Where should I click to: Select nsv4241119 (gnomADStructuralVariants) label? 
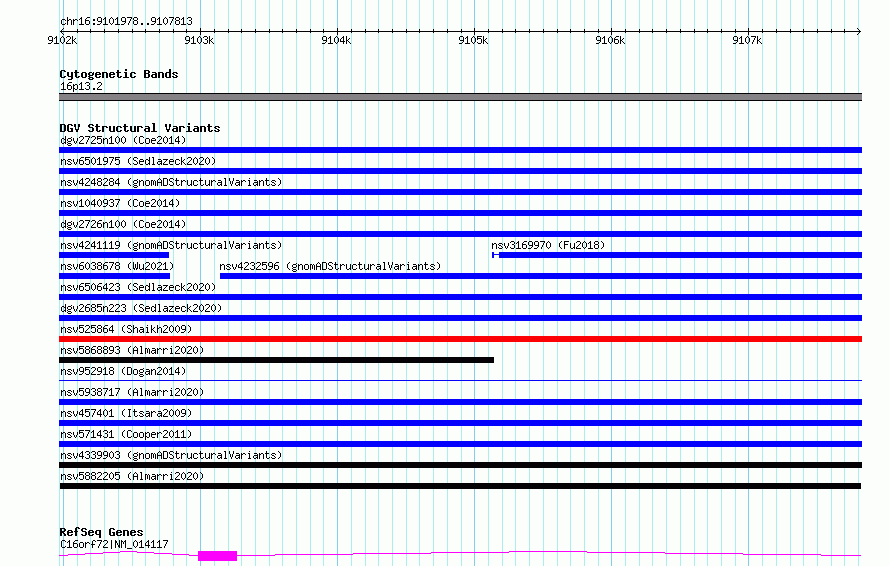click(x=171, y=245)
